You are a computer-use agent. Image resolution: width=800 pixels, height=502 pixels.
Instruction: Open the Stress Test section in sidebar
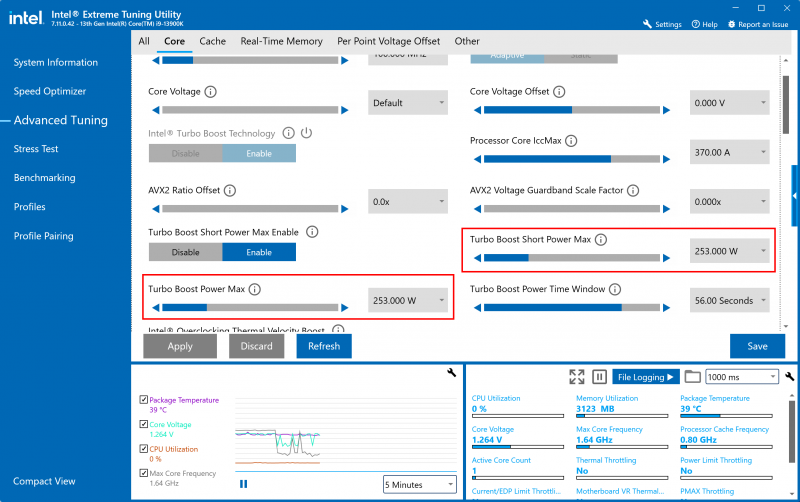pos(36,149)
